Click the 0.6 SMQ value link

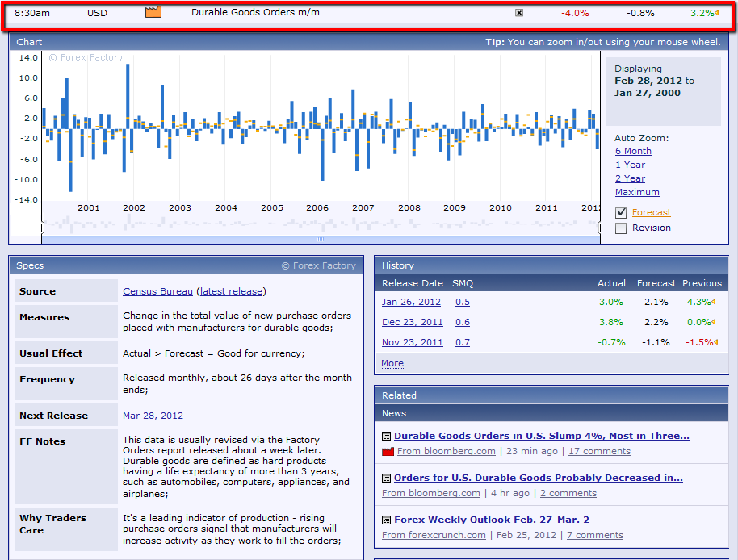[463, 322]
